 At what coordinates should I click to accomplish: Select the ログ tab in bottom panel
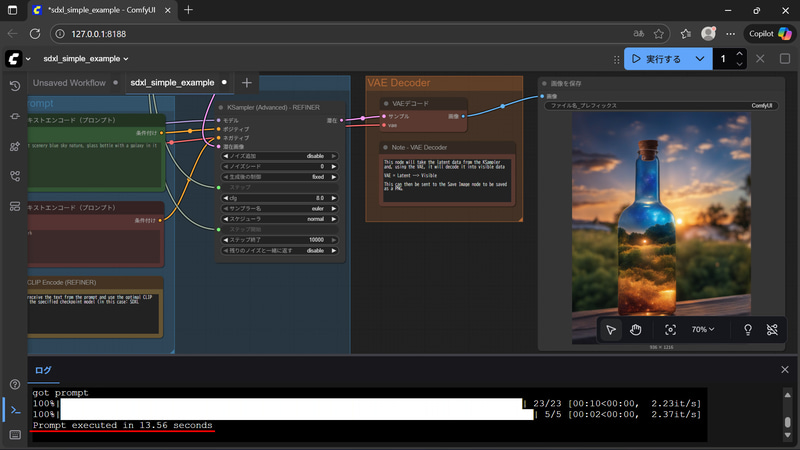pos(43,370)
